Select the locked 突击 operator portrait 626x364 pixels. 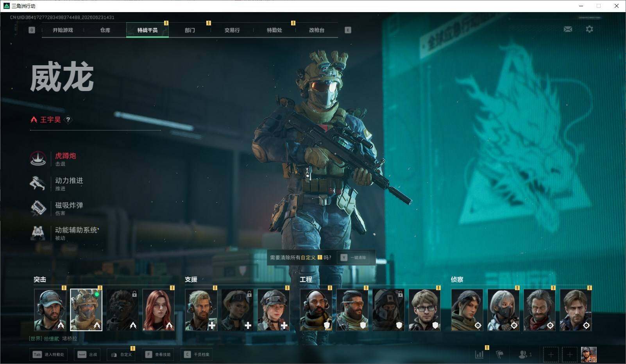click(122, 310)
